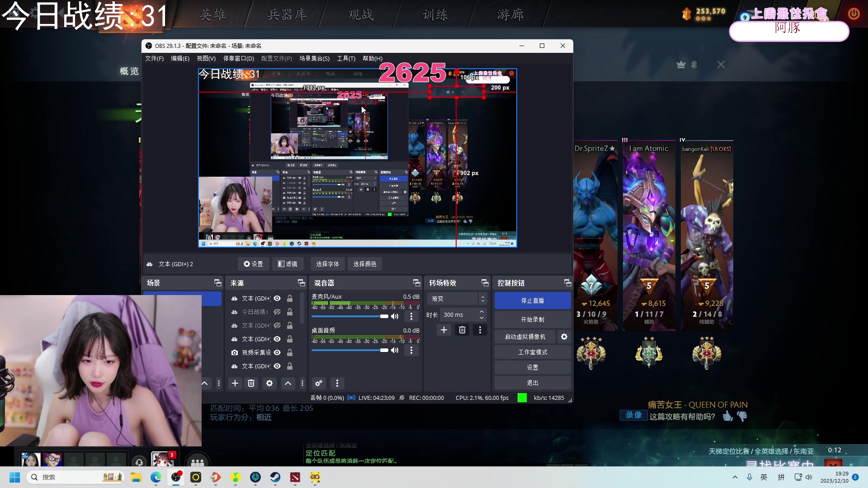
Task: Open File Explorer from the taskbar
Action: [136, 477]
